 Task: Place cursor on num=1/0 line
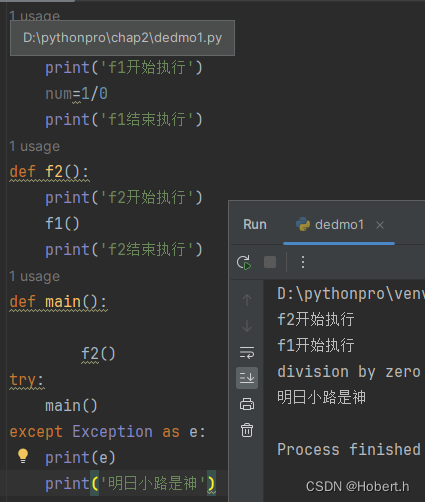76,94
